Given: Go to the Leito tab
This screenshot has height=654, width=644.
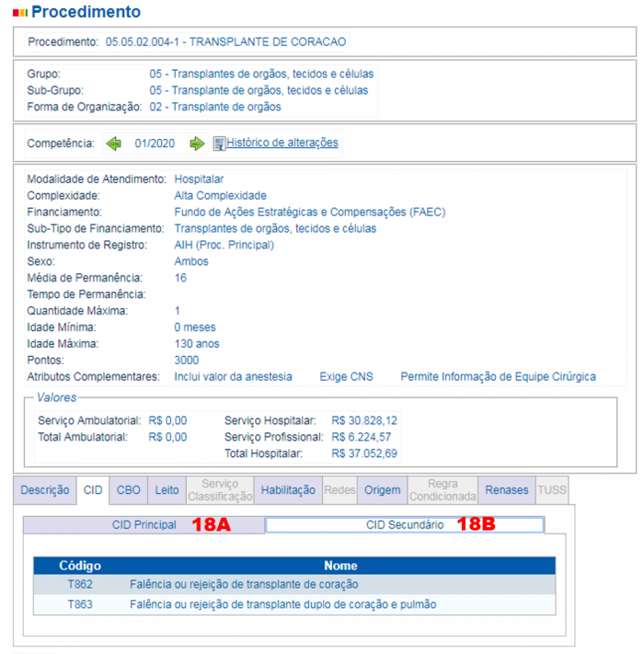Looking at the screenshot, I should pyautogui.click(x=167, y=490).
